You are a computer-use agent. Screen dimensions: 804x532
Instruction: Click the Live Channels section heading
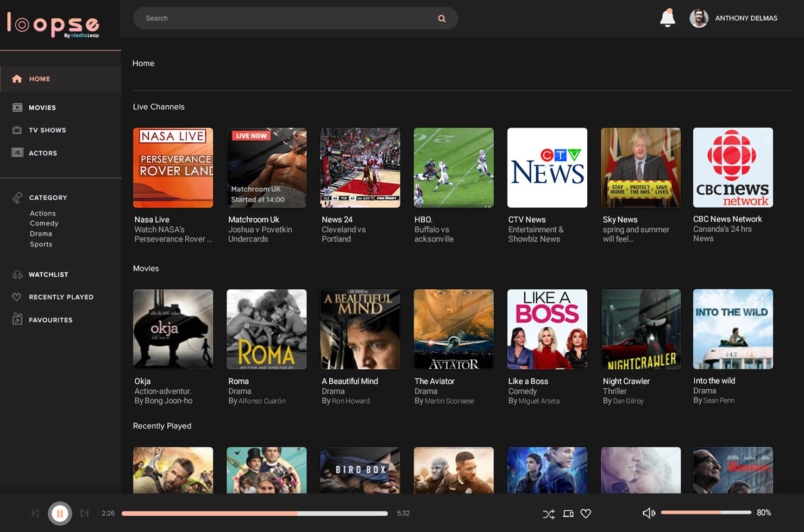click(159, 107)
